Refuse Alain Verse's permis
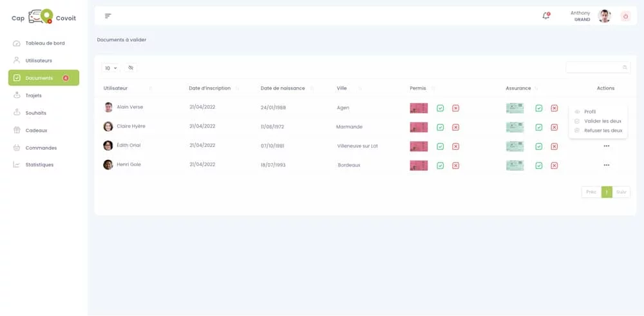Viewport: 644px width, 316px height. click(455, 108)
